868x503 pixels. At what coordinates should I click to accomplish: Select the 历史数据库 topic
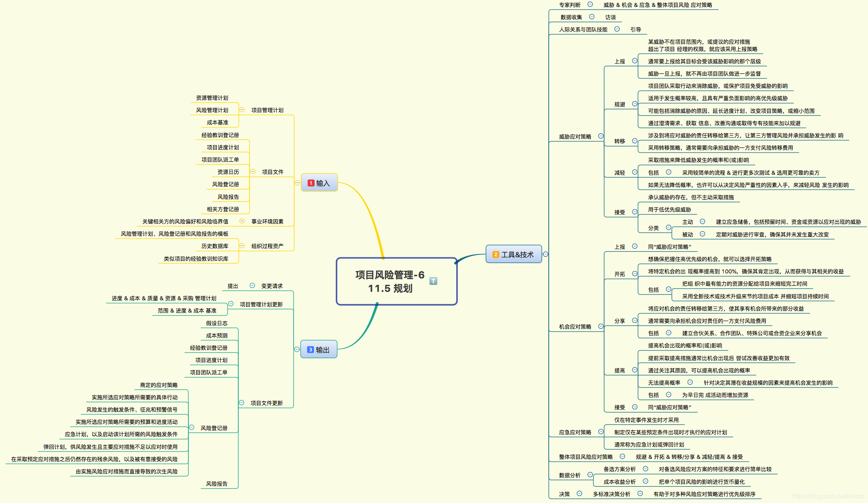[x=215, y=246]
